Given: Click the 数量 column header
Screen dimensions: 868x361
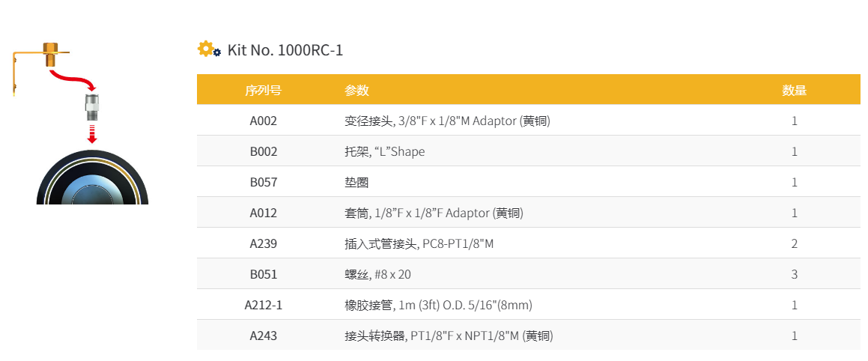Looking at the screenshot, I should point(794,91).
